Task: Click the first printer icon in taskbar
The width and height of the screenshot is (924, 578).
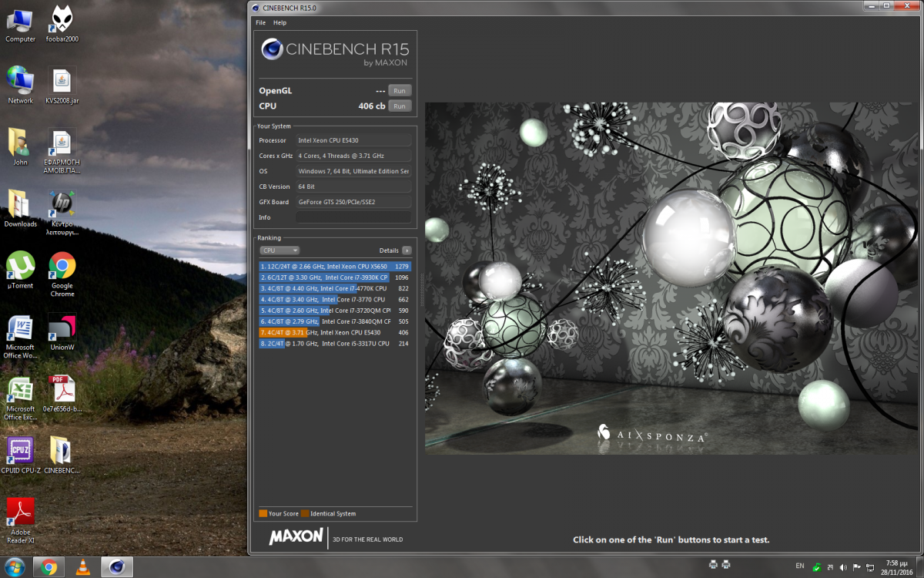Action: click(x=714, y=564)
